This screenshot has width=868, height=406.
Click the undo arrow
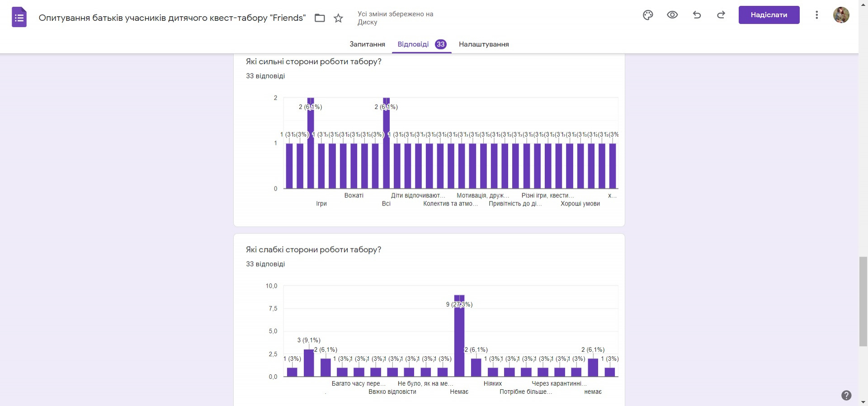pyautogui.click(x=697, y=15)
